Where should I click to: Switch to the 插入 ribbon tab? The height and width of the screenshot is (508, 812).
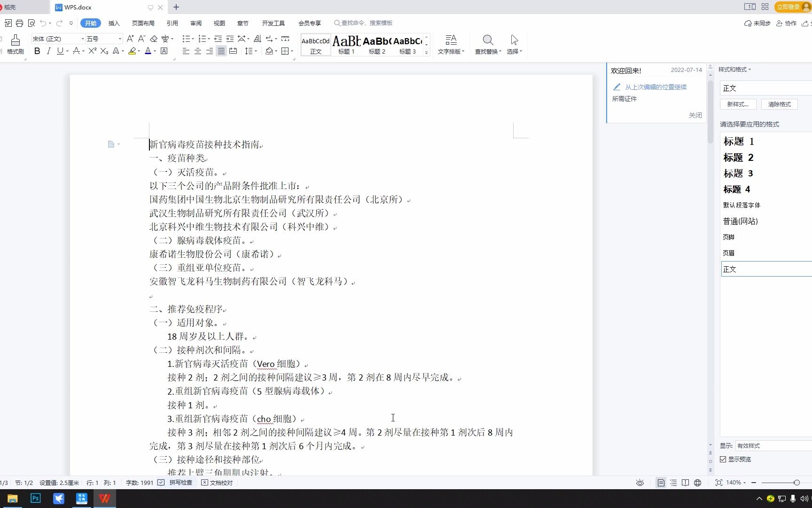point(114,23)
